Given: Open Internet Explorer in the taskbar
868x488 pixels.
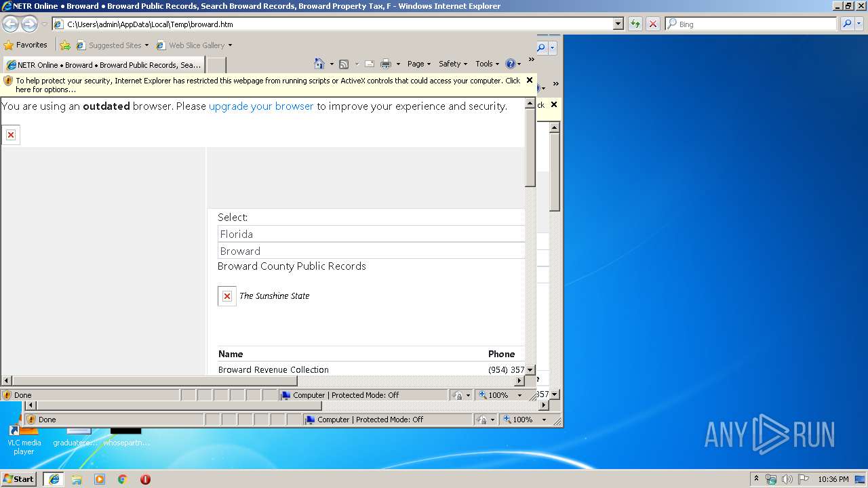Looking at the screenshot, I should coord(54,479).
